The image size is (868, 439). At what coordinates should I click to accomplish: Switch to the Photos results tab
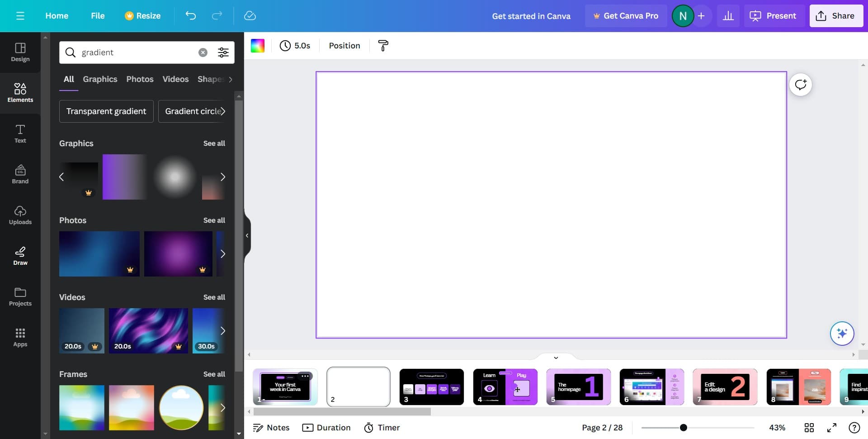pos(140,79)
